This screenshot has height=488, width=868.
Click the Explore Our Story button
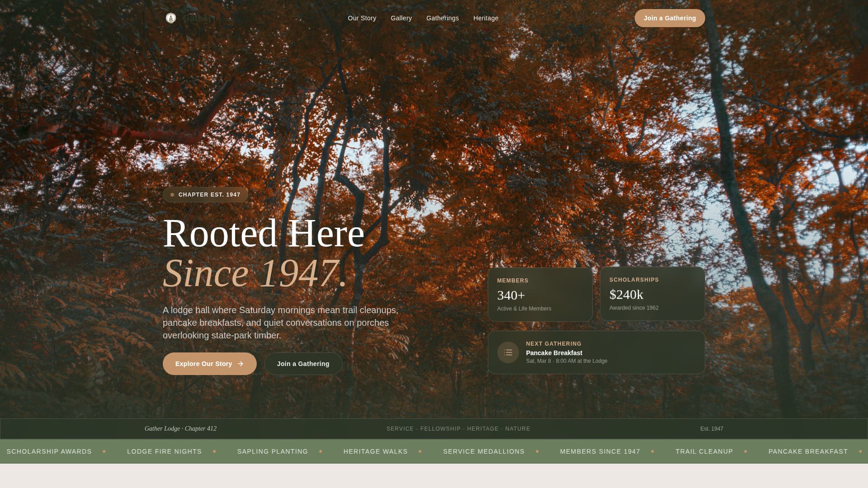point(209,363)
